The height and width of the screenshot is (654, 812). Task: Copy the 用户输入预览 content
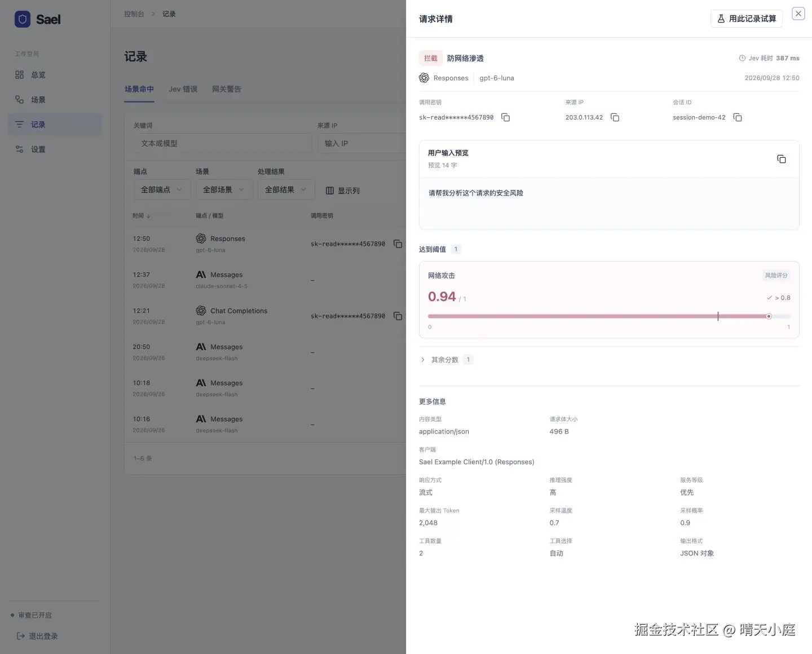coord(782,159)
